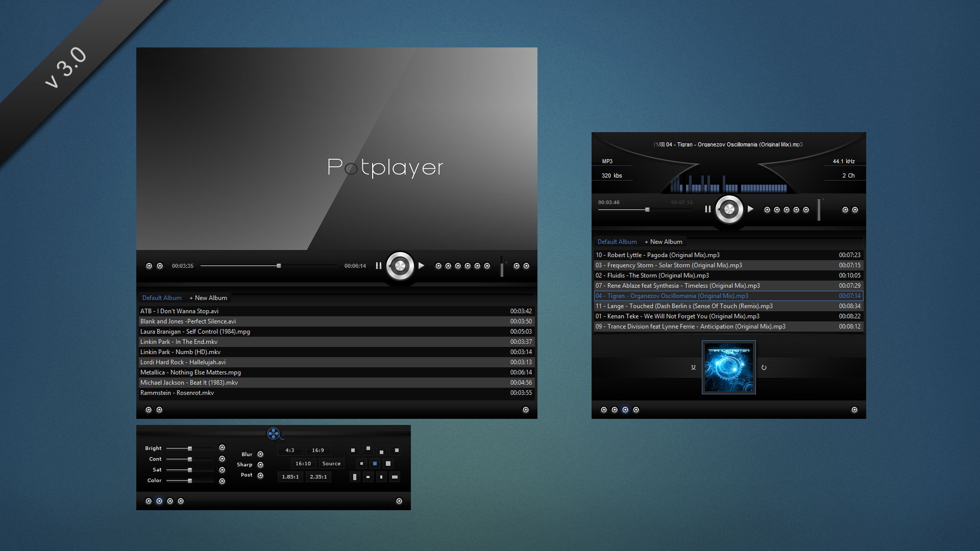Adjust the Bright slider handle
The width and height of the screenshot is (980, 551).
(x=190, y=448)
